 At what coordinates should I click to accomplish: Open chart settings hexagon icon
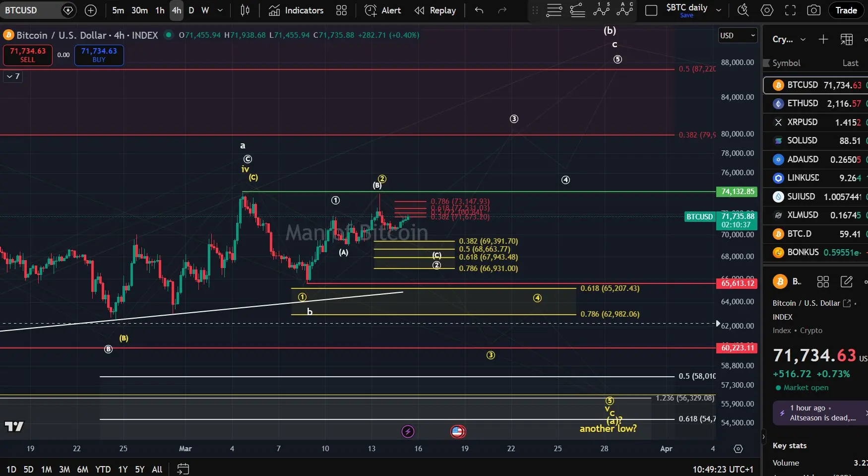(x=767, y=10)
